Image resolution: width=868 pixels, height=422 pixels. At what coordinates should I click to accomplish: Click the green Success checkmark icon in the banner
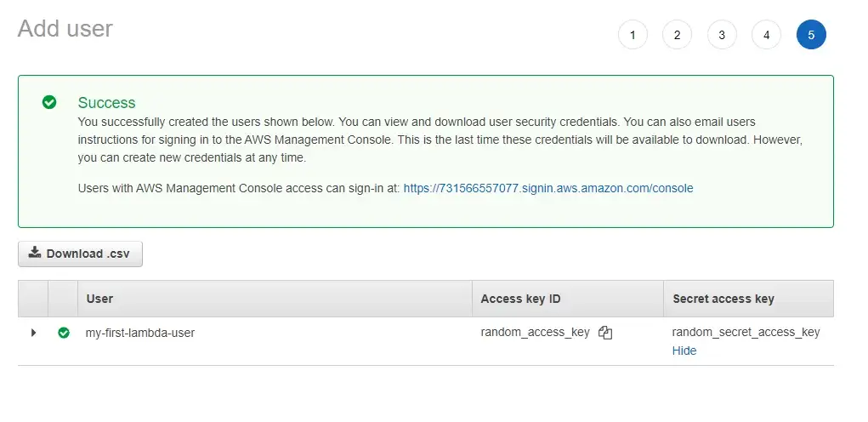point(49,102)
